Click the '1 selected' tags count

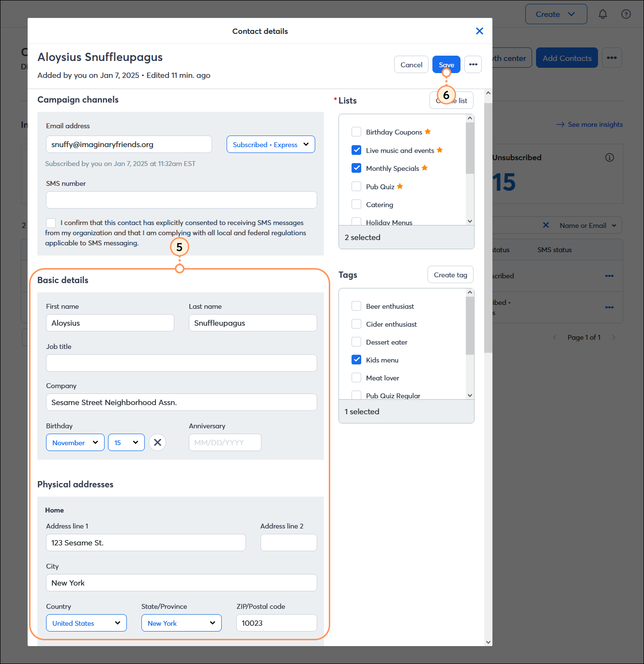(x=362, y=411)
